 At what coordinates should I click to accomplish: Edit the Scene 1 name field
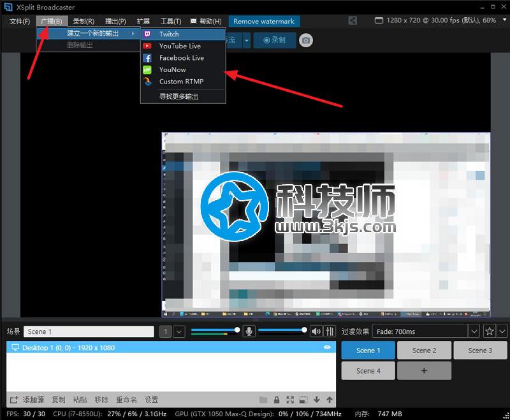pos(89,331)
